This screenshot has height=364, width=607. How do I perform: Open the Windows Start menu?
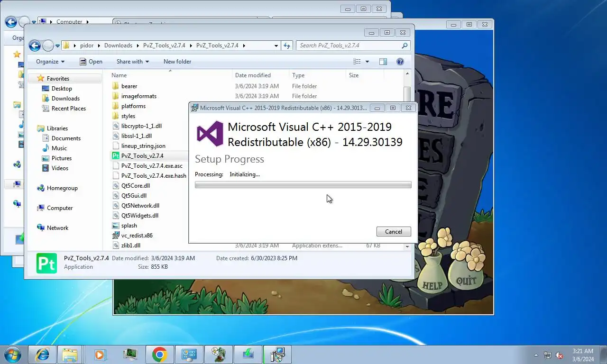[13, 355]
